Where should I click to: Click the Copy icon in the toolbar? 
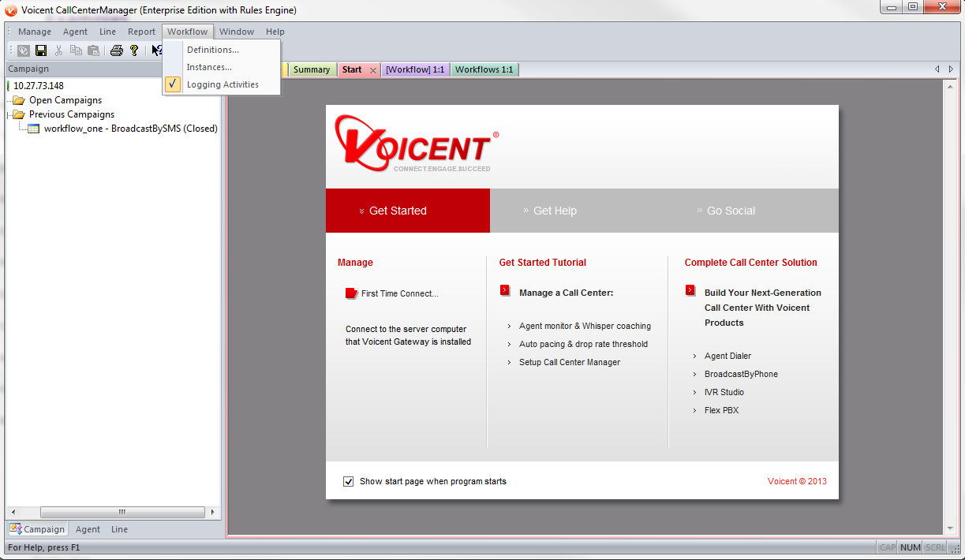pyautogui.click(x=76, y=50)
